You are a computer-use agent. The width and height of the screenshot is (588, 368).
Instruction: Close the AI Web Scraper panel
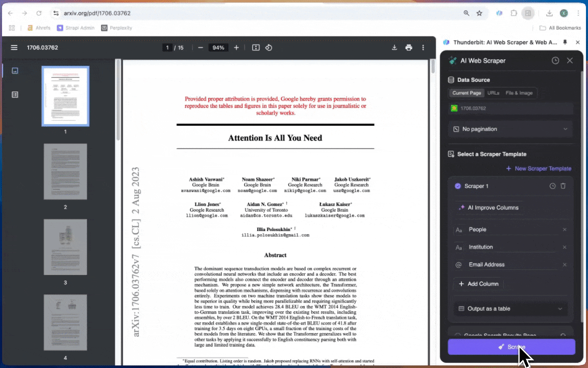tap(570, 60)
